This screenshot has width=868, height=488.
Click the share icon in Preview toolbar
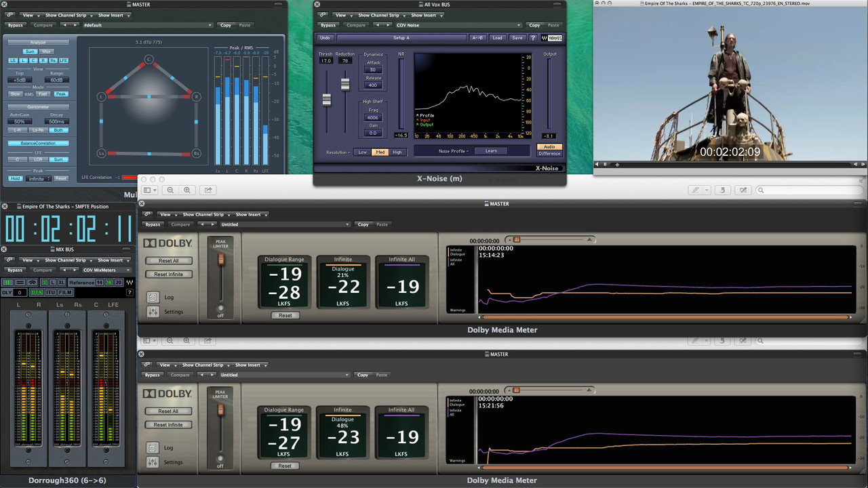click(x=208, y=190)
